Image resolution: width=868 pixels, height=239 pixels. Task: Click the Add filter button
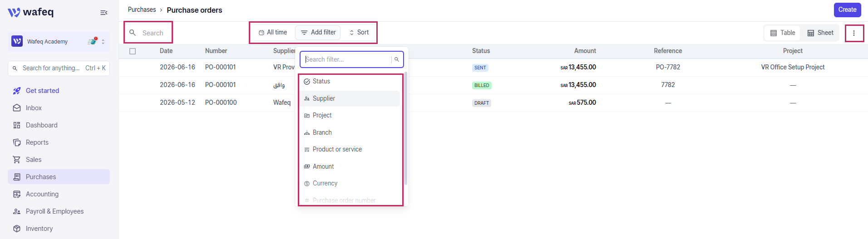click(x=318, y=32)
